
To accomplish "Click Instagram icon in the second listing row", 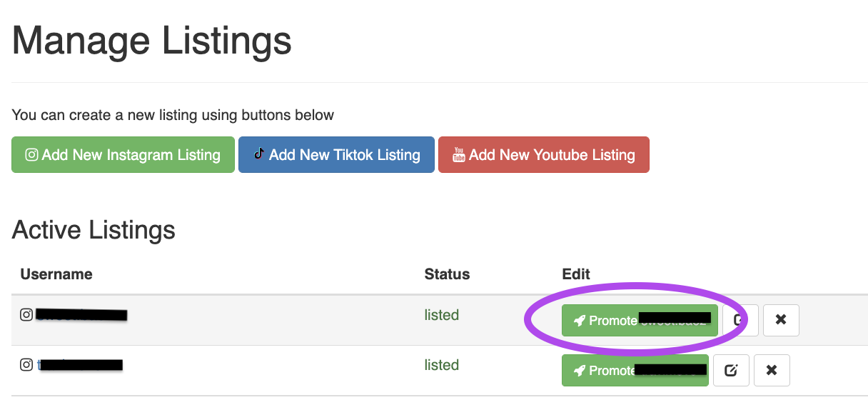I will tap(26, 365).
